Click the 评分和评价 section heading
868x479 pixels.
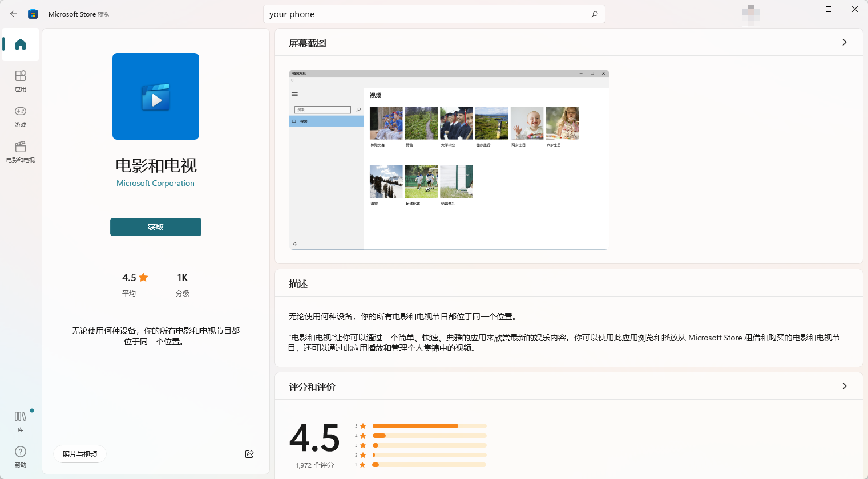tap(312, 387)
